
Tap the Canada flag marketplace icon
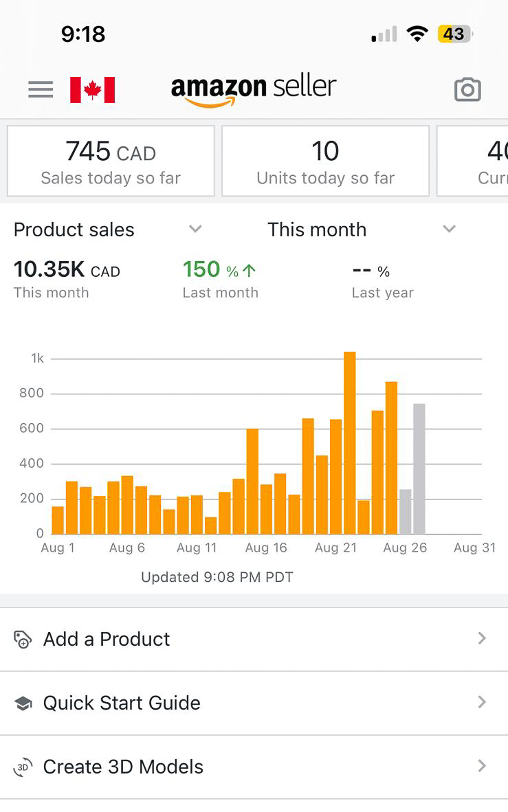[x=92, y=90]
